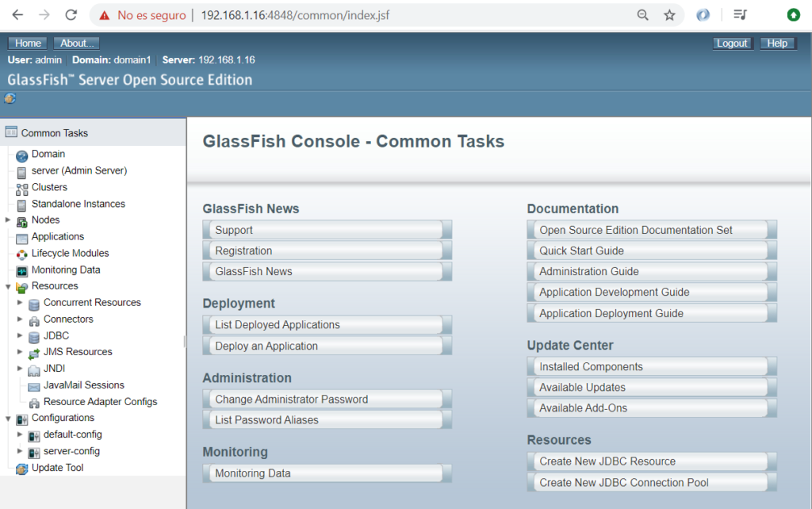Click Deploy an Application
The height and width of the screenshot is (509, 812).
(x=327, y=346)
